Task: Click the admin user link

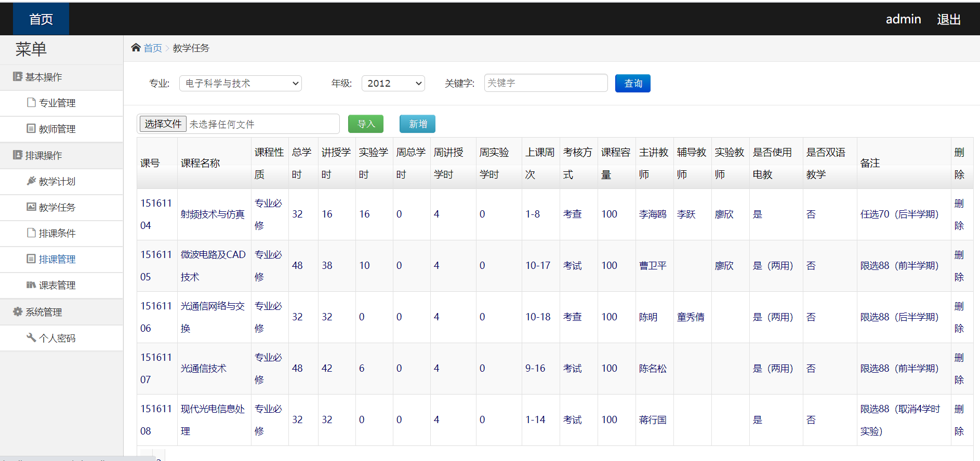Action: (x=903, y=19)
